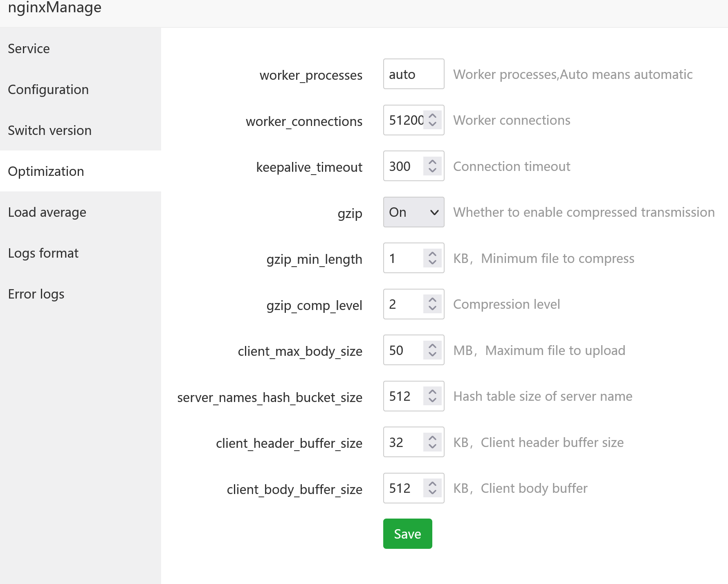728x584 pixels.
Task: Open the gzip On dropdown
Action: coord(413,212)
